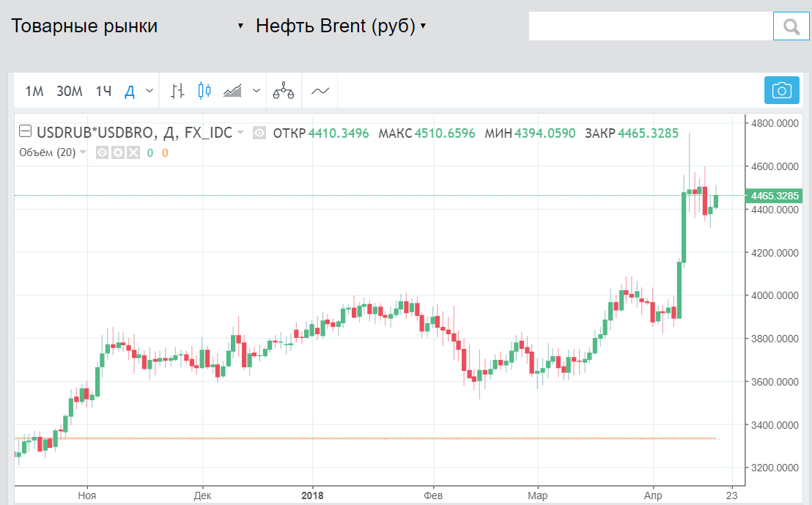Take a chart snapshot with camera button
Image resolution: width=812 pixels, height=505 pixels.
pos(782,90)
